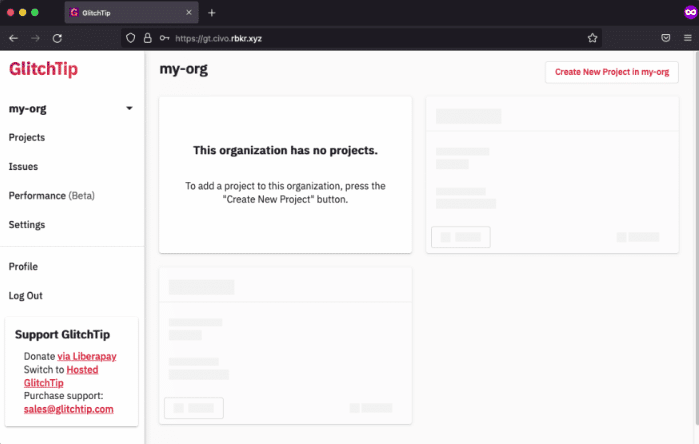Open new tab with plus icon
Viewport: 699px width, 444px height.
click(212, 13)
